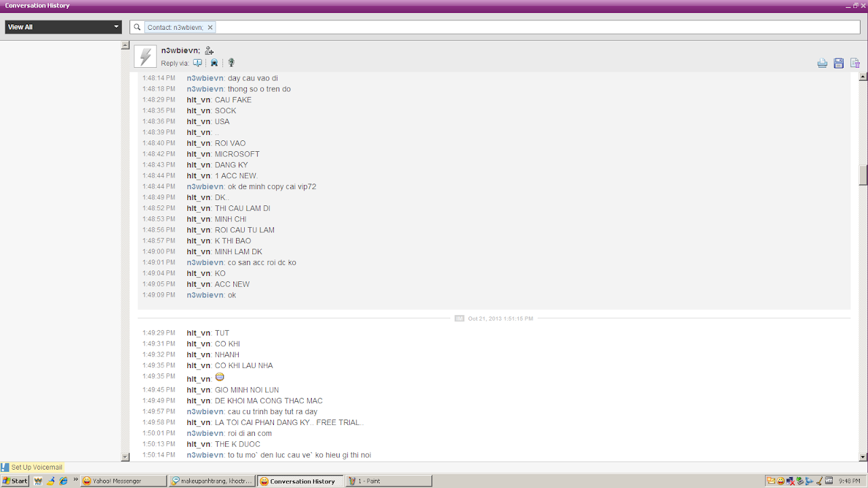Viewport: 868px width, 488px height.
Task: Delete conversation history trash icon
Action: click(x=855, y=63)
